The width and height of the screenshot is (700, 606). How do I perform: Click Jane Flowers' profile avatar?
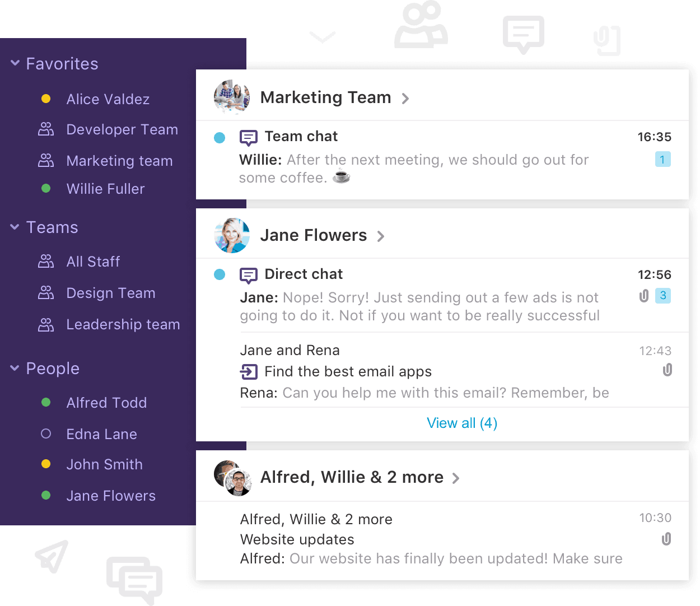click(x=232, y=235)
